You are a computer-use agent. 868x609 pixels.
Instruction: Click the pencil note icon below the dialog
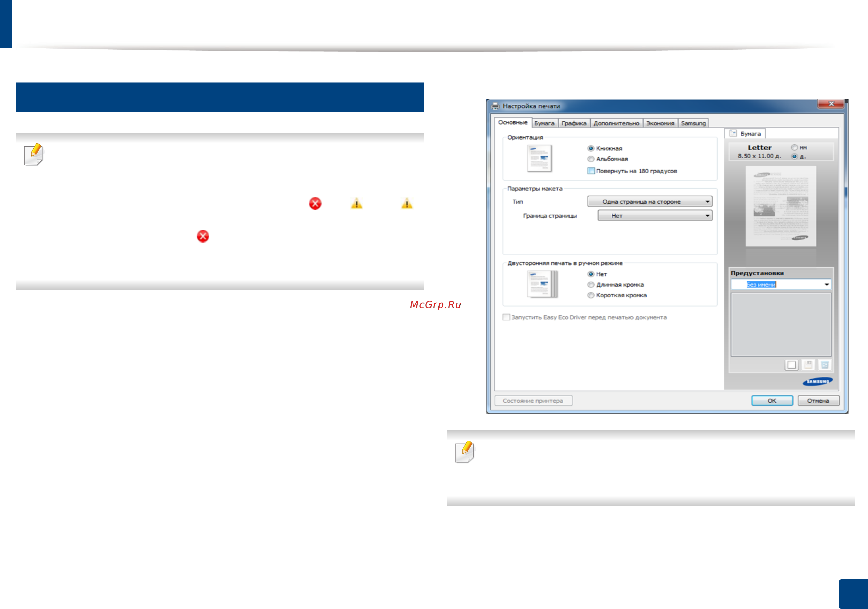[x=465, y=451]
